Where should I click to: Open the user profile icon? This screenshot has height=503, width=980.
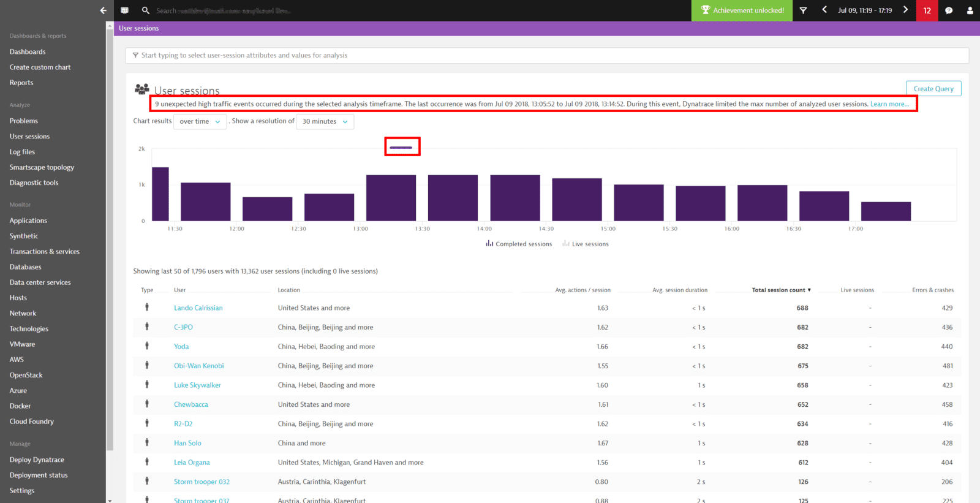click(970, 10)
